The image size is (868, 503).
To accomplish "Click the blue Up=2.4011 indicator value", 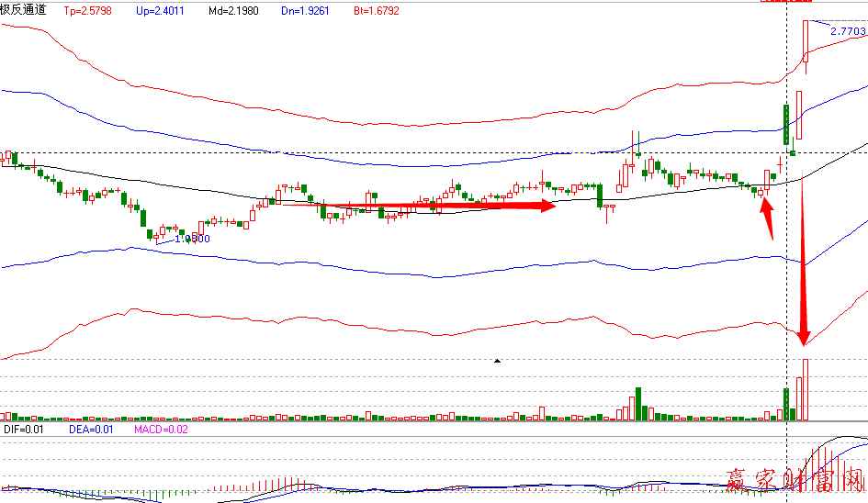I will (x=163, y=12).
